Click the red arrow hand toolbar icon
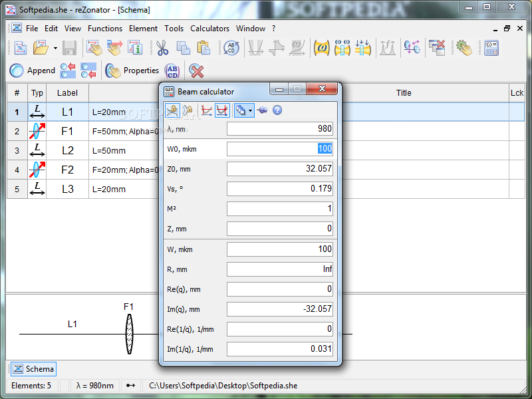532x399 pixels. (x=114, y=48)
